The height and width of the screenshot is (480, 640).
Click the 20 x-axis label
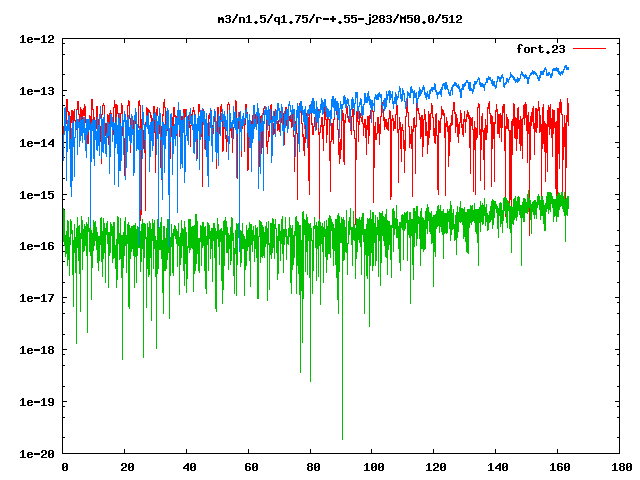tap(127, 467)
